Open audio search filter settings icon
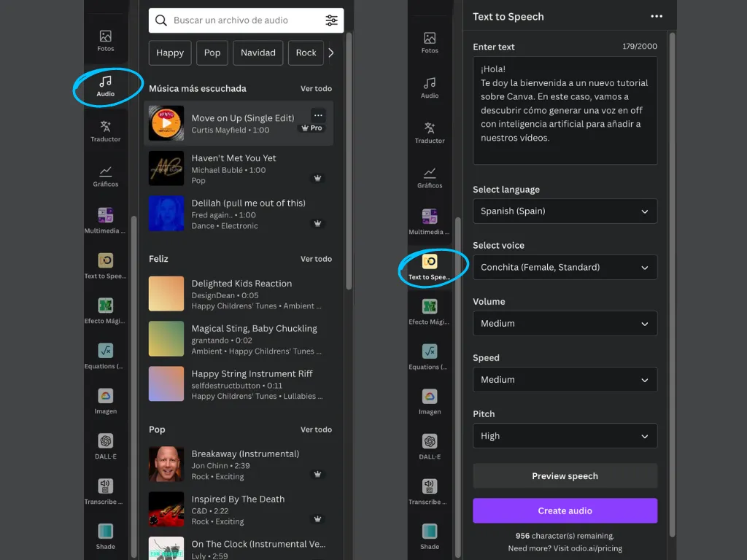 [332, 20]
